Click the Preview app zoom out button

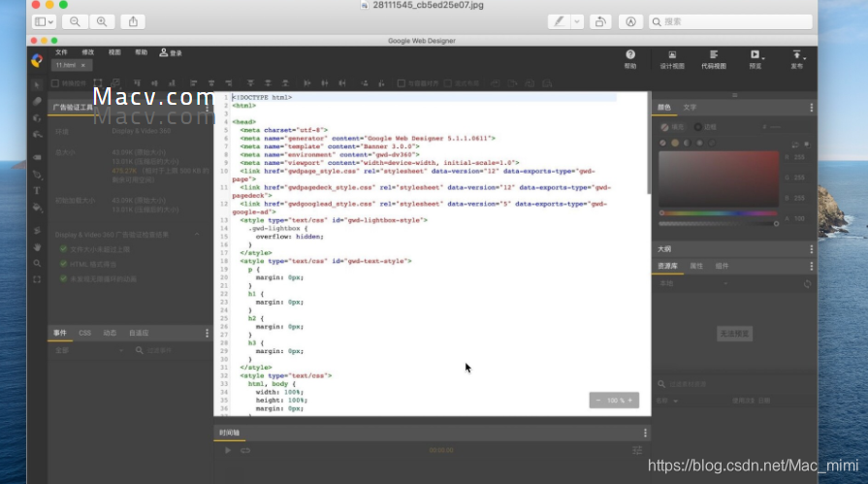(75, 21)
